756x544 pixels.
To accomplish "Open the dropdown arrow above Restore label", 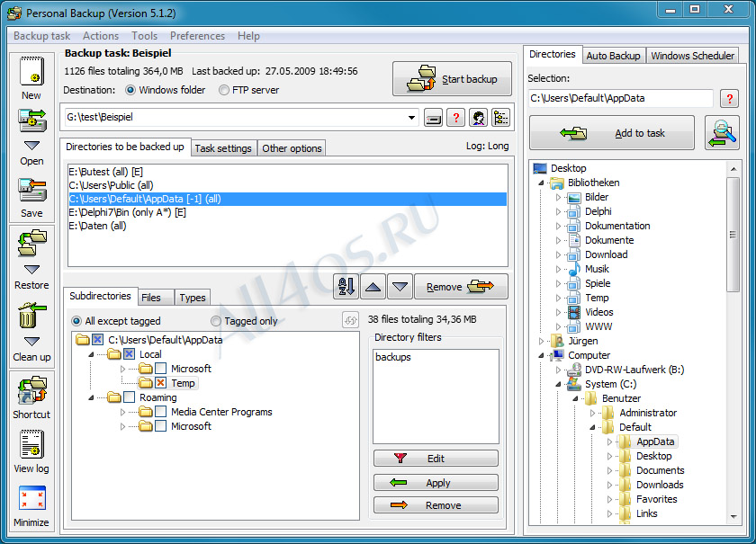I will point(31,270).
